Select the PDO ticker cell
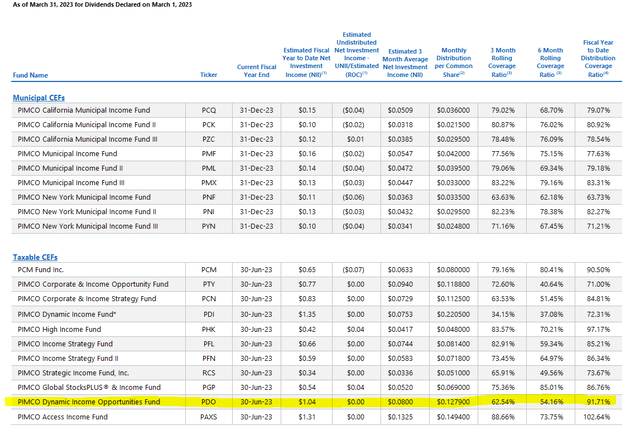This screenshot has width=640, height=430. (209, 402)
